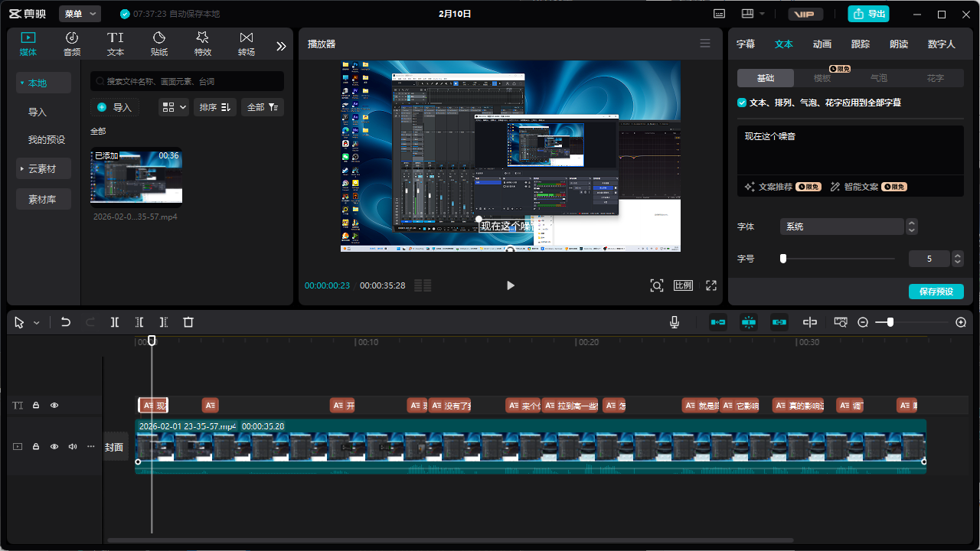Image resolution: width=980 pixels, height=551 pixels.
Task: Switch to the 动画 tab
Action: click(x=822, y=44)
